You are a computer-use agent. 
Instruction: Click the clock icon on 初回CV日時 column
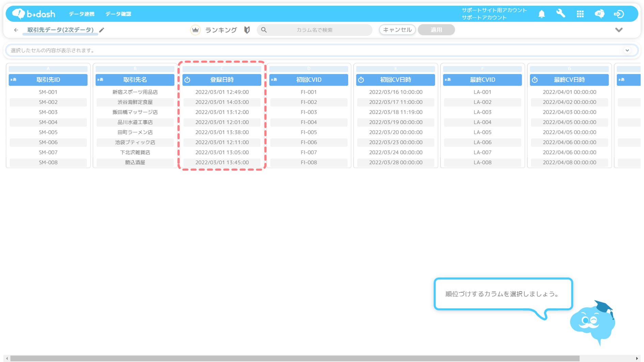361,80
